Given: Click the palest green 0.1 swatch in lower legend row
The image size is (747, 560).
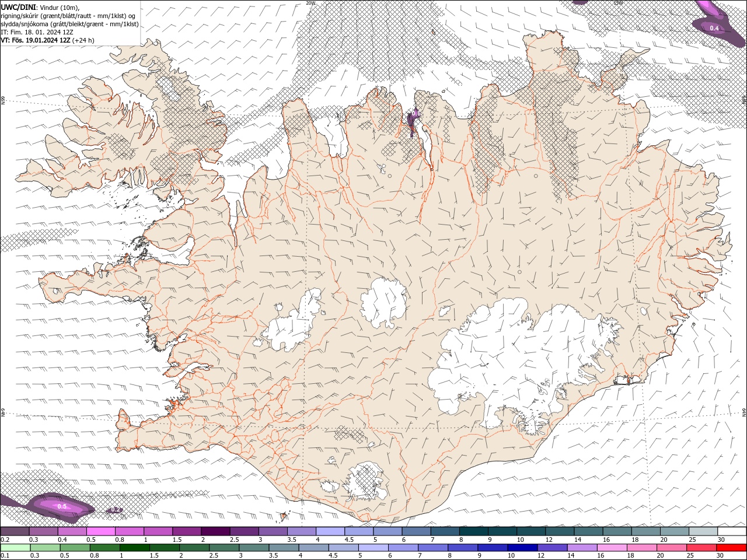Looking at the screenshot, I should [x=15, y=548].
